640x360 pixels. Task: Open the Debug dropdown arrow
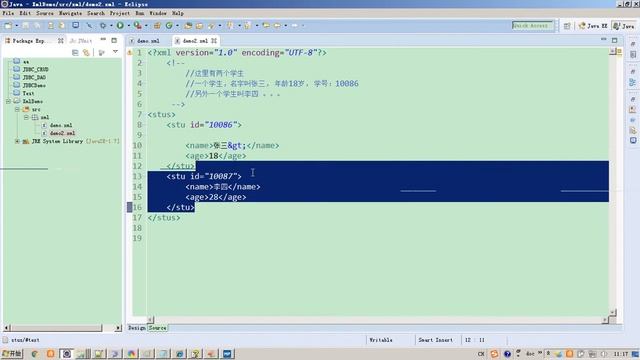click(111, 26)
